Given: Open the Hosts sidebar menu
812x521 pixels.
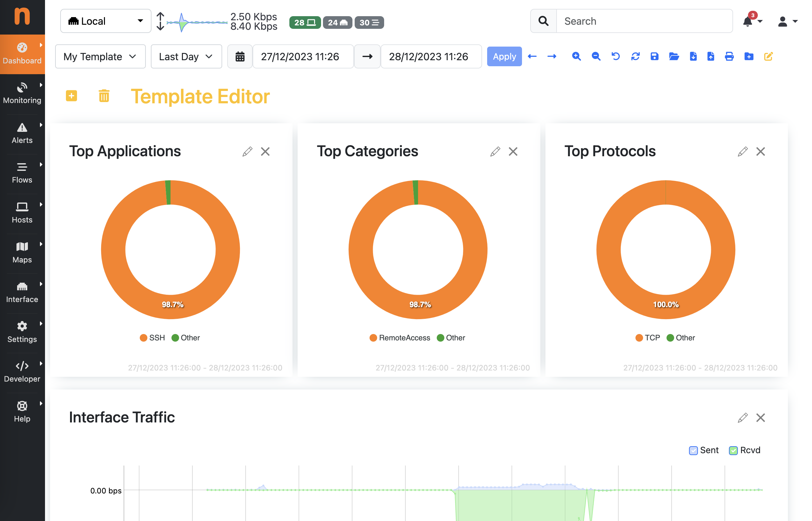Looking at the screenshot, I should pos(22,213).
